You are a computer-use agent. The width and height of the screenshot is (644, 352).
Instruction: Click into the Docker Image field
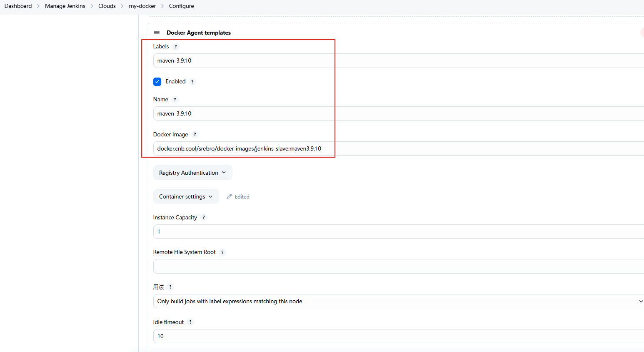[x=398, y=148]
